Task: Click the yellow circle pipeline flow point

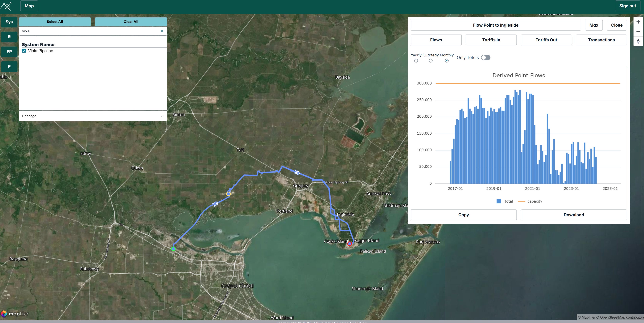Action: pos(228,194)
